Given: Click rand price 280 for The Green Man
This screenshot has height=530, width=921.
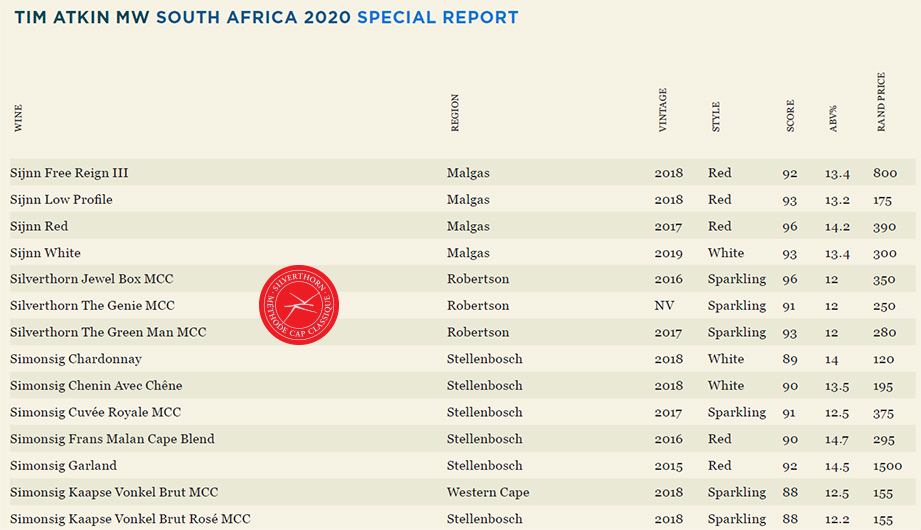Looking at the screenshot, I should (884, 333).
